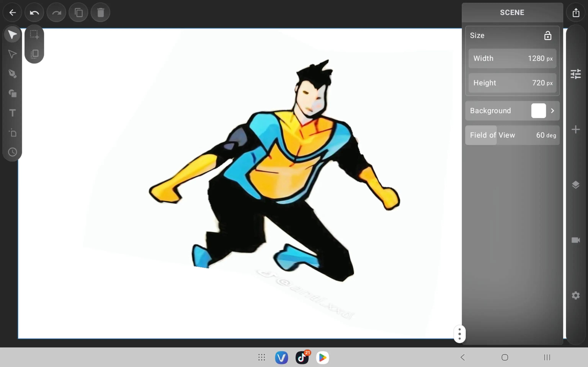Choose the Pen tool
The height and width of the screenshot is (367, 588).
pos(12,74)
